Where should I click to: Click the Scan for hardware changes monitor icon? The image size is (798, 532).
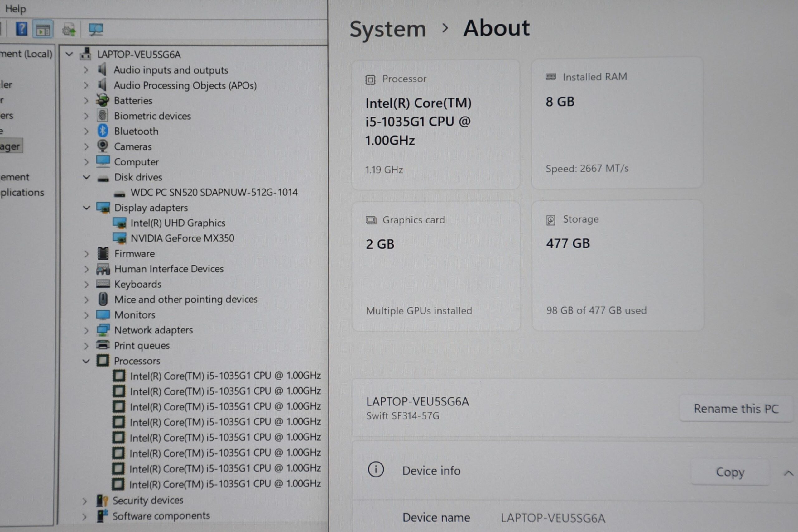pyautogui.click(x=96, y=30)
